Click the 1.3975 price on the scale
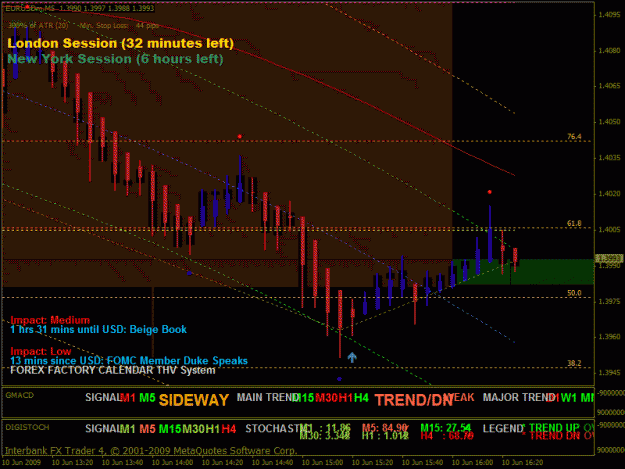The width and height of the screenshot is (625, 469). click(609, 301)
